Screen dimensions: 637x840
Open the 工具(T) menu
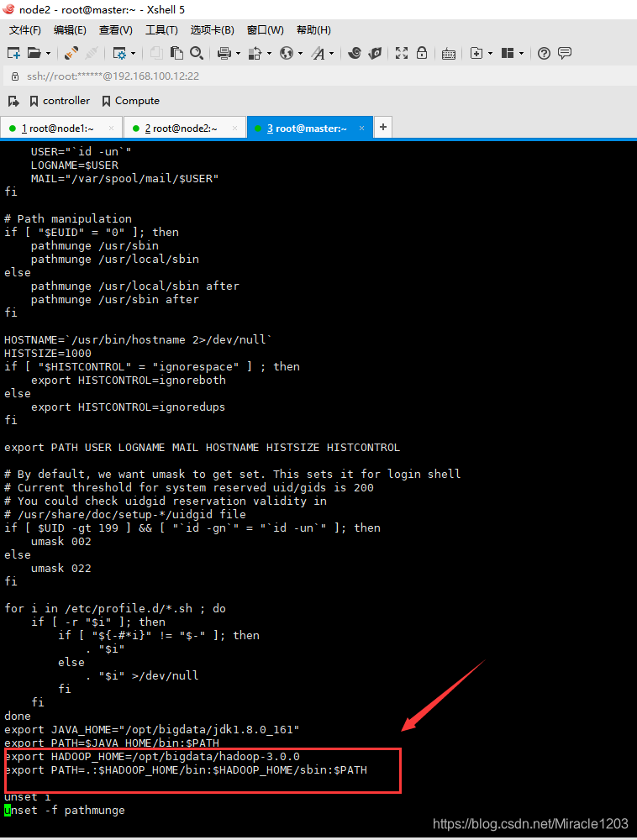point(161,30)
